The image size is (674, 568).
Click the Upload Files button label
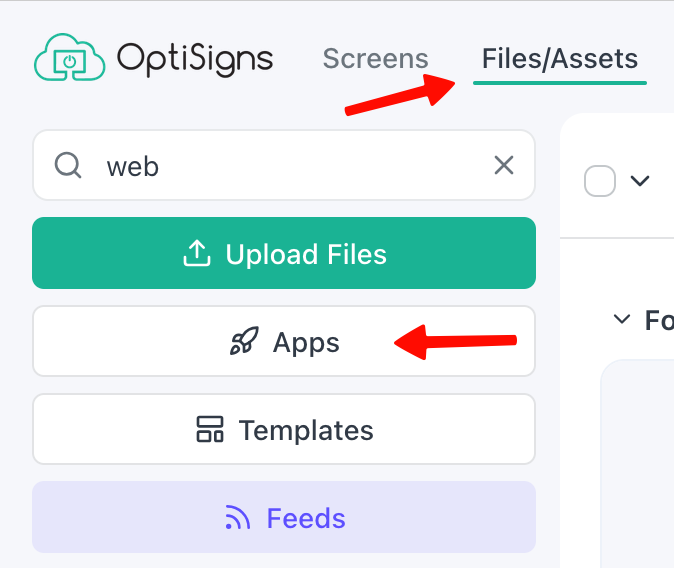point(306,254)
